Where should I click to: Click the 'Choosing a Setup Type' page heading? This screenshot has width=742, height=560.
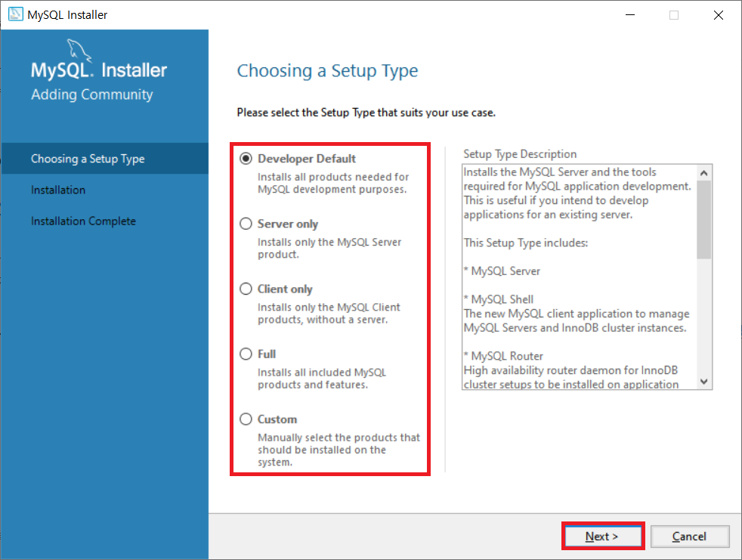pyautogui.click(x=327, y=70)
